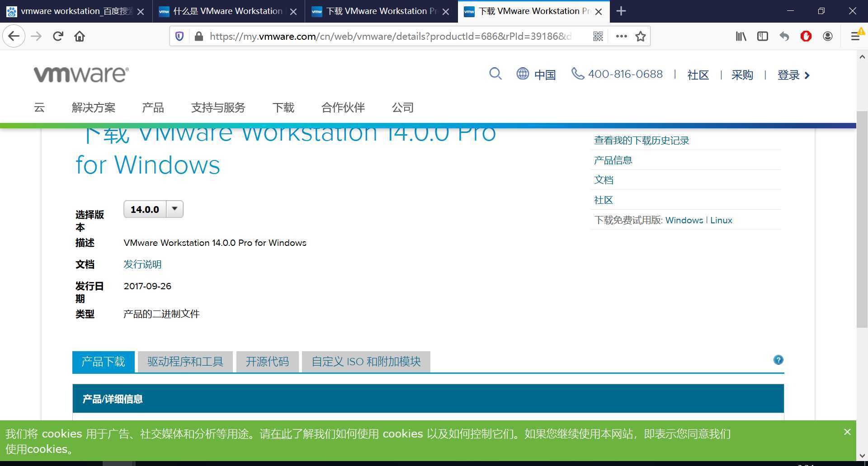Open the 云 navigation menu
Screen dimensions: 868x466
tap(39, 108)
